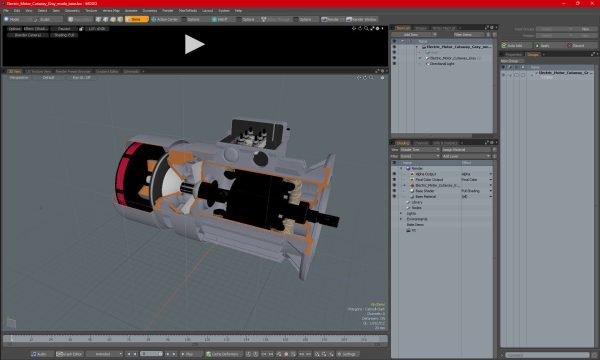Switch to the Groups tab

(533, 55)
